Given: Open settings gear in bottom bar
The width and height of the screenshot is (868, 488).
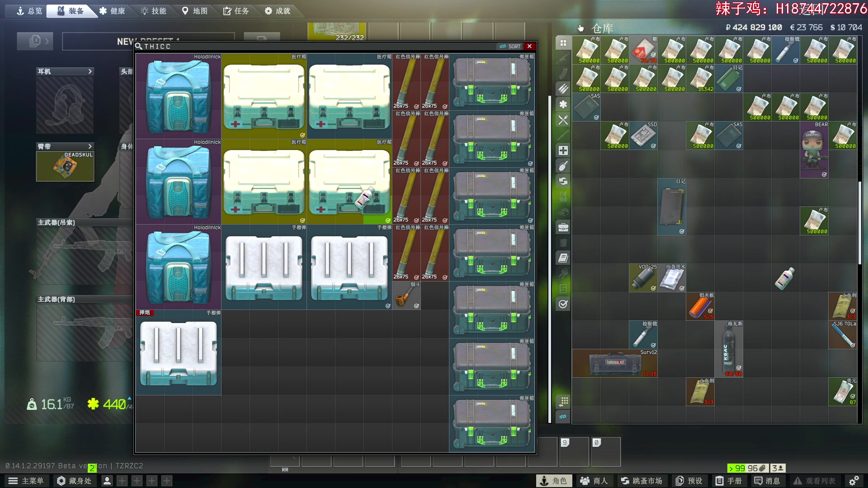Looking at the screenshot, I should [x=854, y=481].
